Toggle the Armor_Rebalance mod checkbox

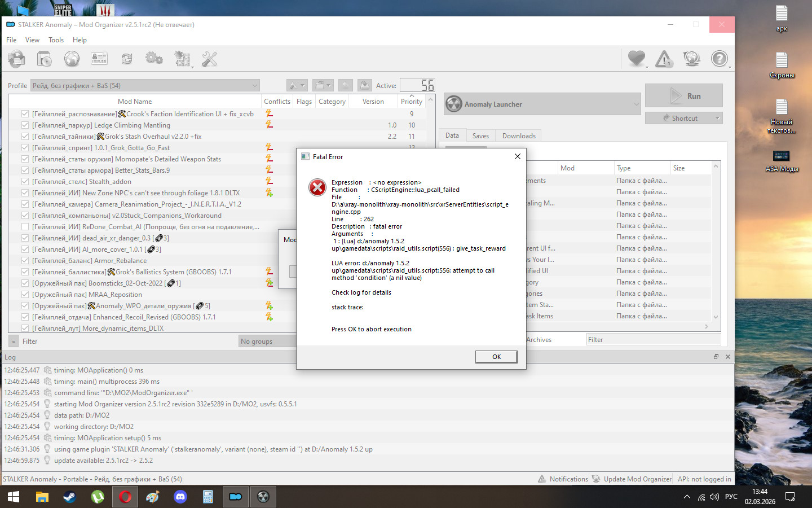25,261
